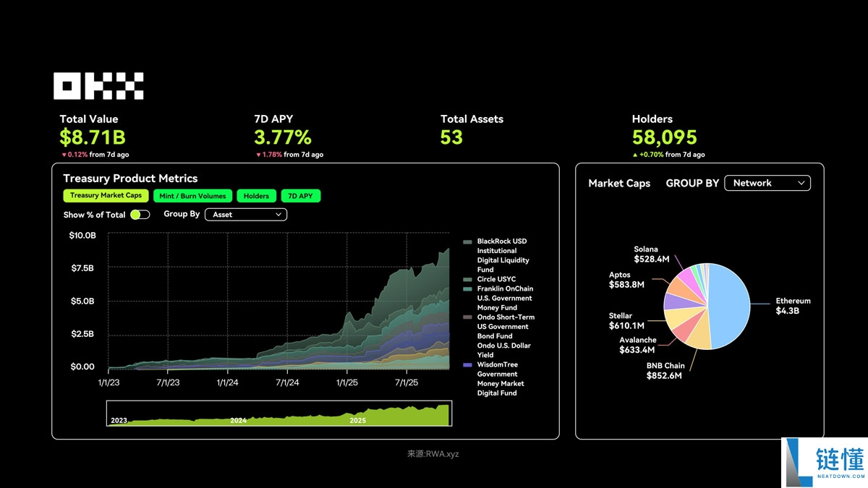Click the green up arrow under Holders
Image resolution: width=868 pixels, height=488 pixels.
(x=635, y=155)
